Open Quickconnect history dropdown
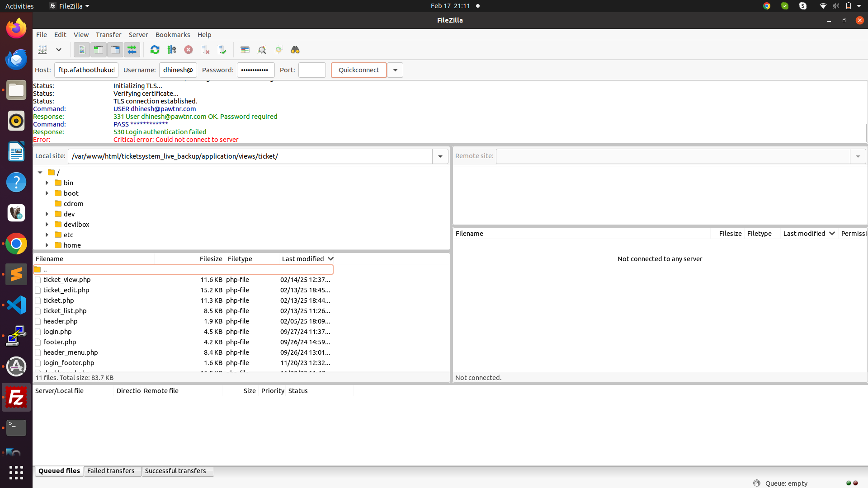 [x=395, y=70]
